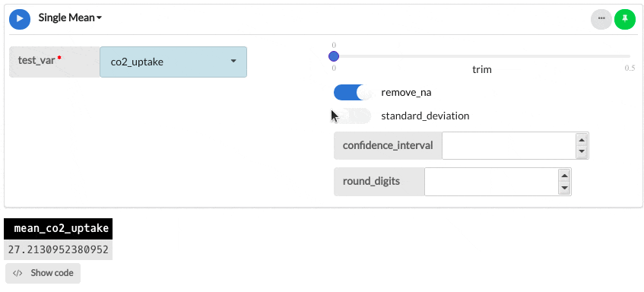Click the confidence_interval label

click(388, 145)
